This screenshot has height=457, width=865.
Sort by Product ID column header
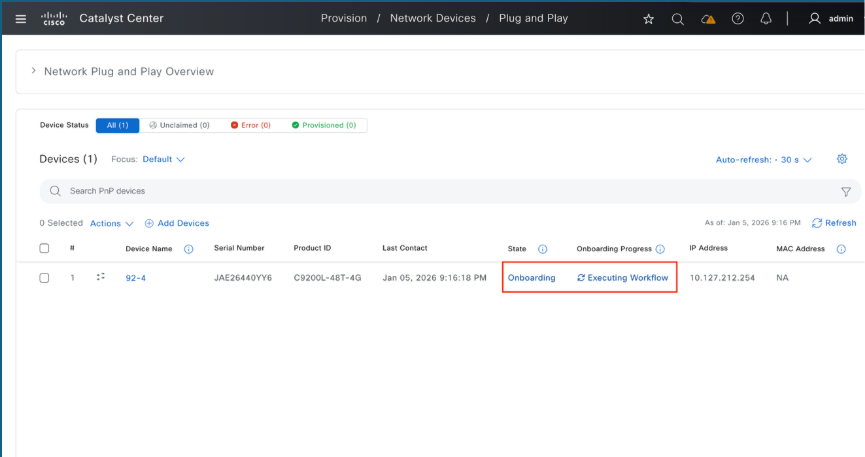pyautogui.click(x=312, y=248)
